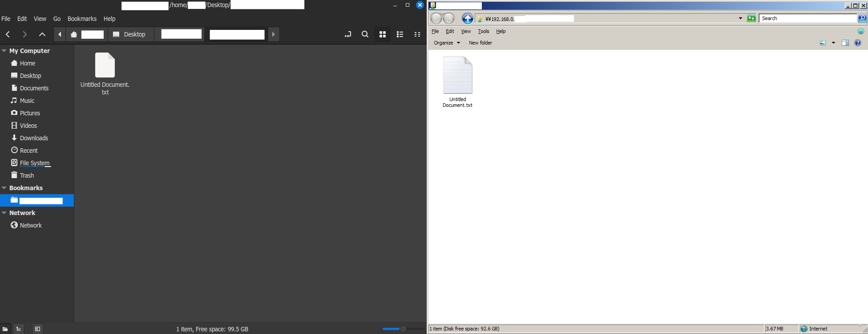Screen dimensions: 868x334
Task: Open Explorer help question mark
Action: click(x=858, y=43)
